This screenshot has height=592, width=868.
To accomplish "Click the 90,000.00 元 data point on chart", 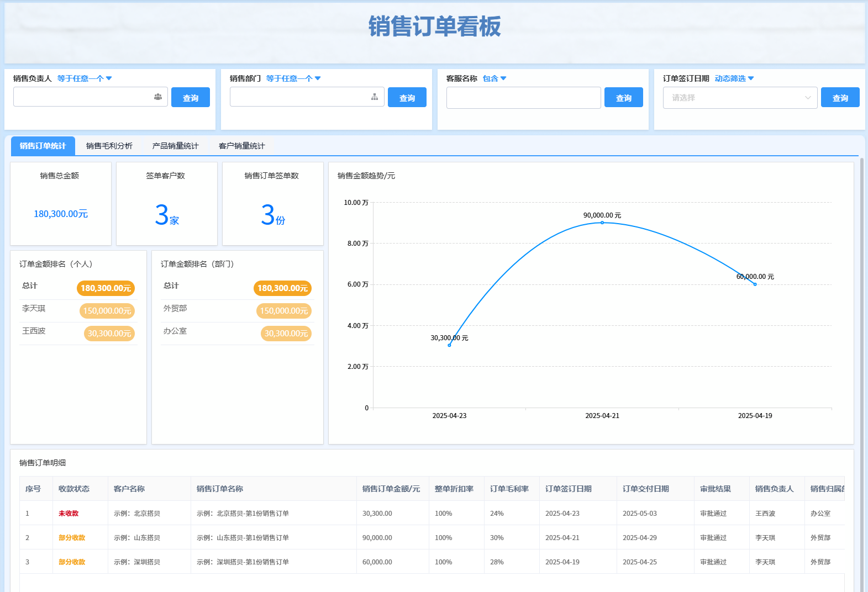I will tap(602, 223).
